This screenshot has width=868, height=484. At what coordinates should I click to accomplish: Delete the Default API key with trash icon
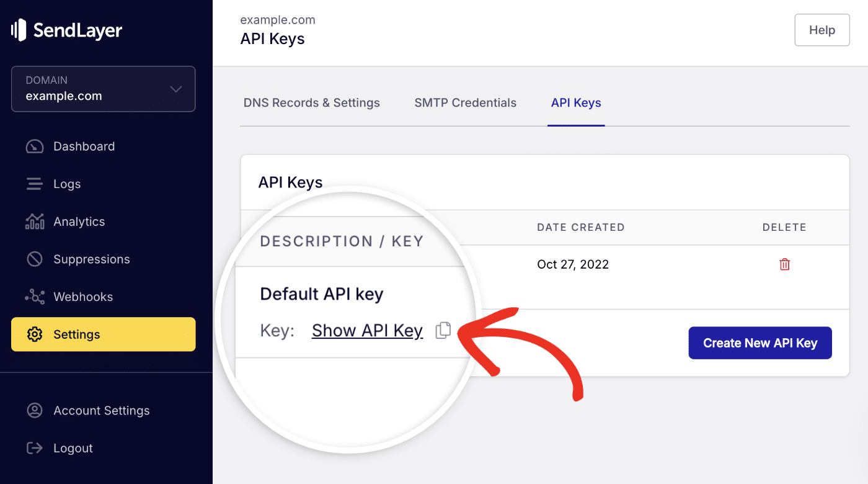(784, 264)
